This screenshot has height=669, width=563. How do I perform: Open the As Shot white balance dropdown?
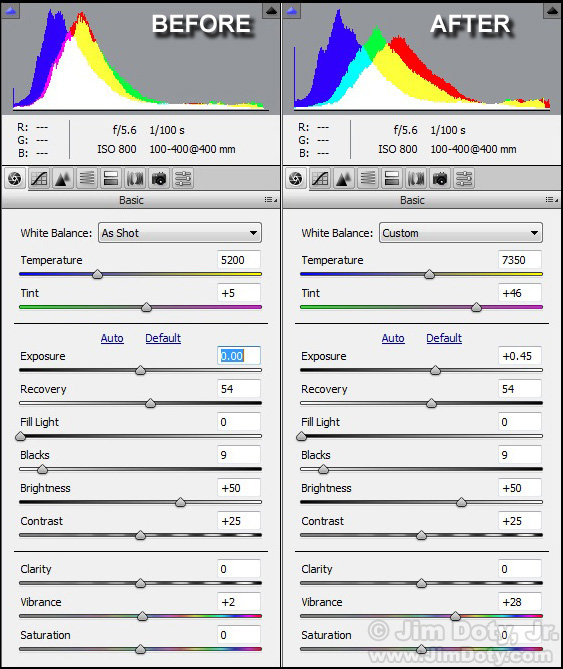[x=180, y=233]
